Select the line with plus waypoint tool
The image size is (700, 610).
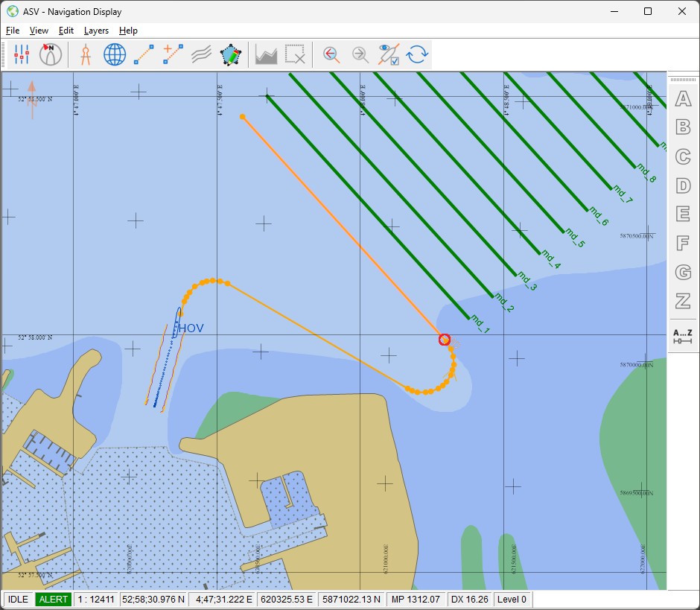(x=173, y=54)
